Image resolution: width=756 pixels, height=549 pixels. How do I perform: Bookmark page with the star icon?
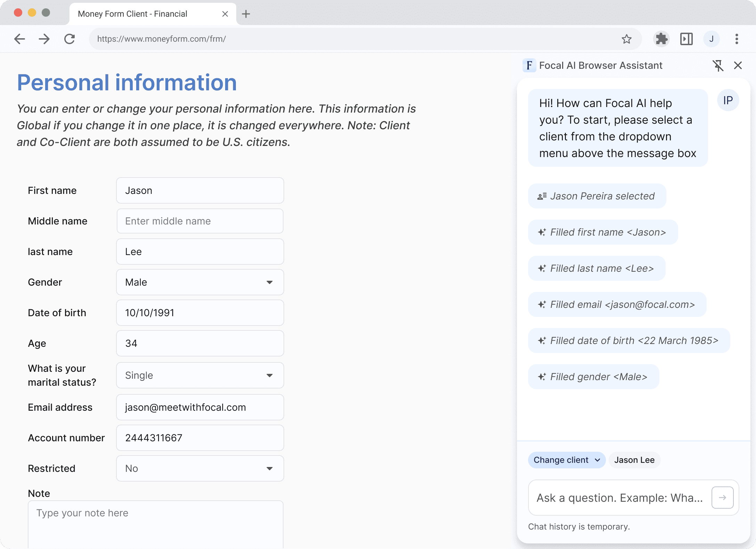[626, 39]
